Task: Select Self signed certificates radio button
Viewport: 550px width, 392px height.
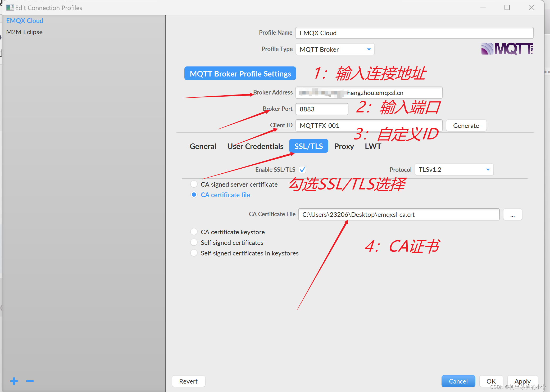Action: [x=194, y=242]
